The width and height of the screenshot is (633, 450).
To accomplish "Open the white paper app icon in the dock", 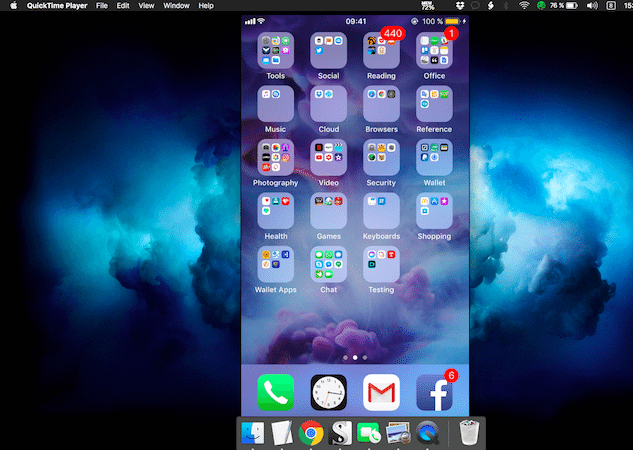I will pyautogui.click(x=282, y=433).
